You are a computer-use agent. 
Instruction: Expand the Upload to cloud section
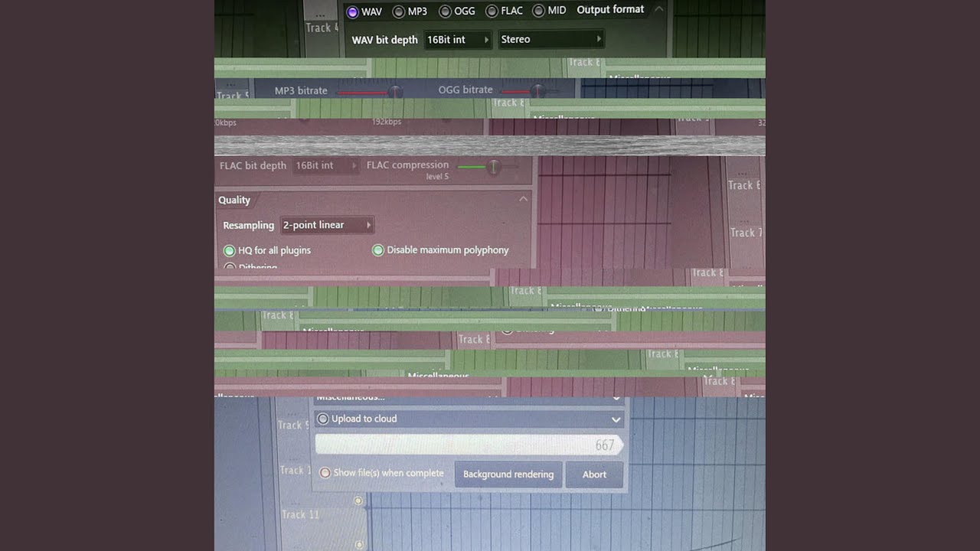616,419
